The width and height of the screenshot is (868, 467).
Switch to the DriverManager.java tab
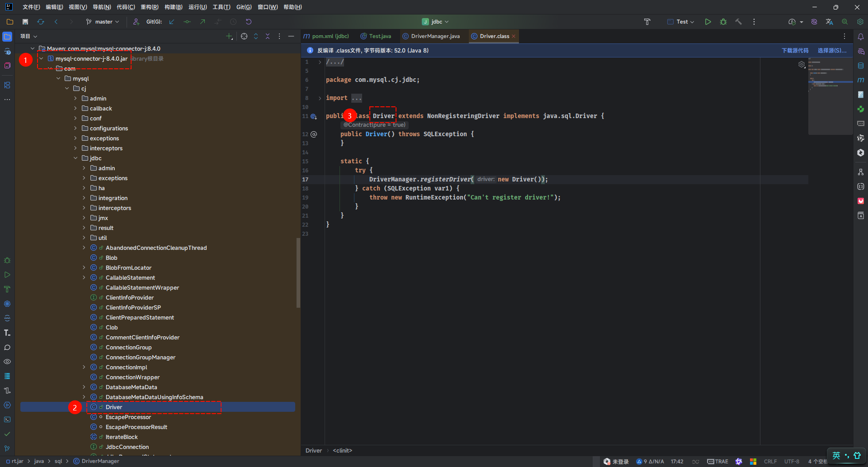pyautogui.click(x=435, y=36)
